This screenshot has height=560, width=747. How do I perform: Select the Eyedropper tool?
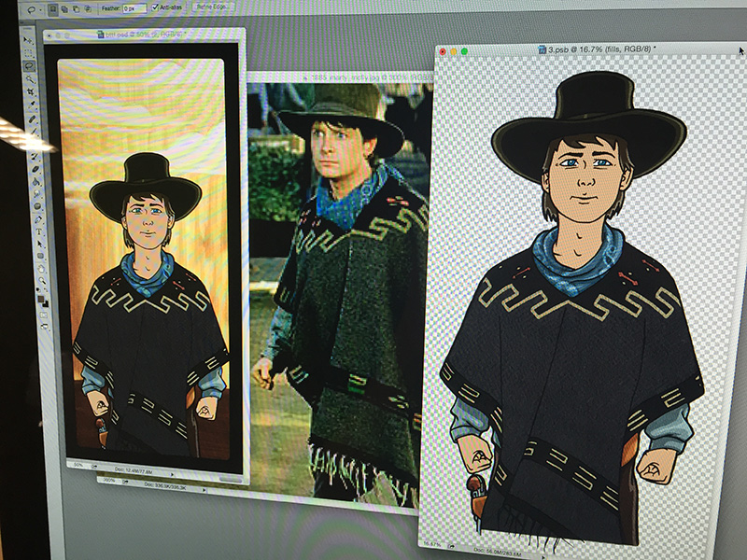tap(31, 105)
